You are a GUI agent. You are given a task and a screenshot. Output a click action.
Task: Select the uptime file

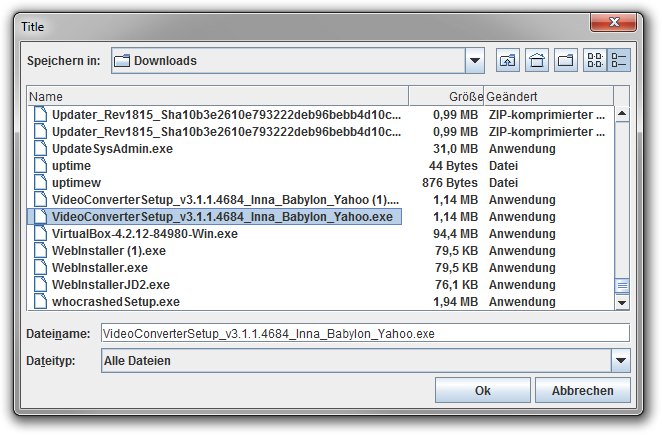(71, 166)
